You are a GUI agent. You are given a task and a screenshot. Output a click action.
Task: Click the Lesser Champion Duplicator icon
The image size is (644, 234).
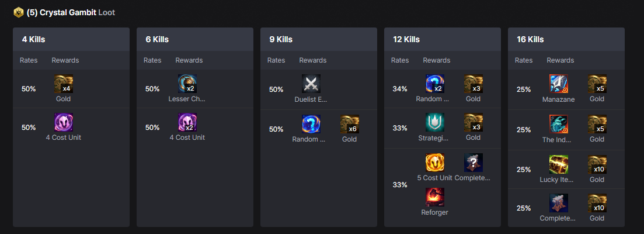click(x=187, y=84)
